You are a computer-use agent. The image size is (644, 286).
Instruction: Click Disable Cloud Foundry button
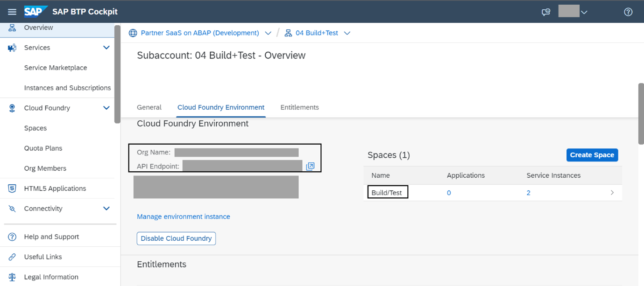(176, 238)
